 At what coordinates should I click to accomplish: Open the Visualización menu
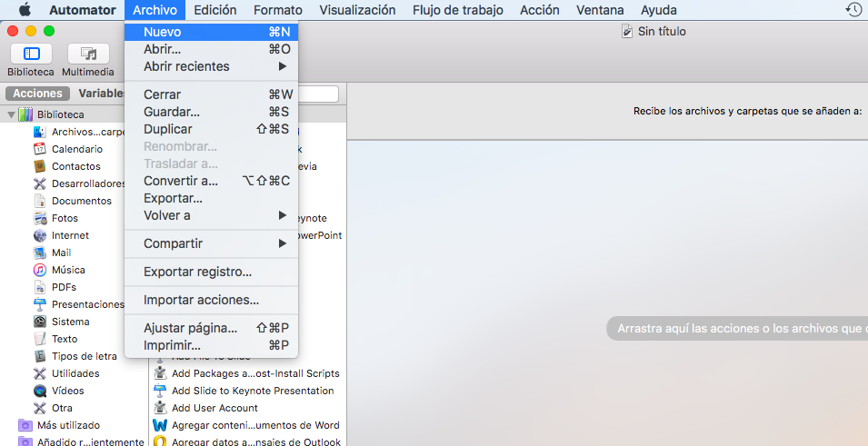click(x=357, y=10)
